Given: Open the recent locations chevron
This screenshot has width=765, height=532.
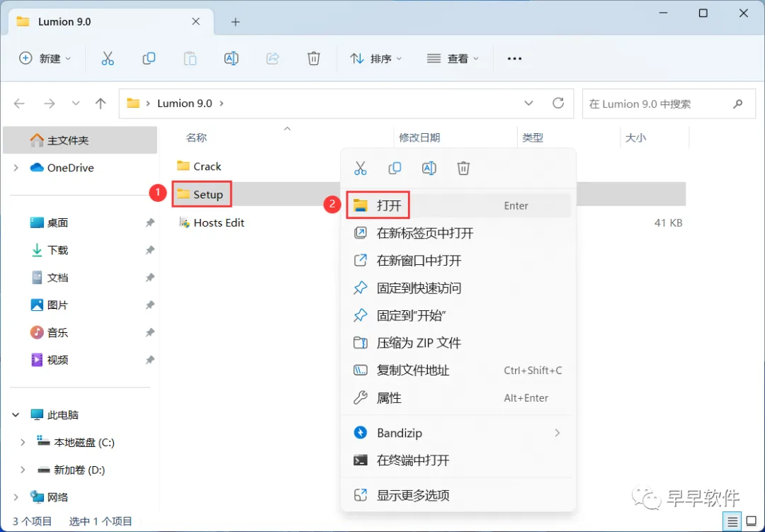Looking at the screenshot, I should click(76, 103).
